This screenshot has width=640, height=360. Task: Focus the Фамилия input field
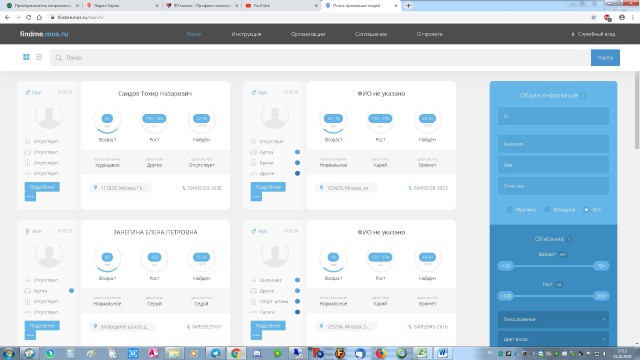(553, 144)
